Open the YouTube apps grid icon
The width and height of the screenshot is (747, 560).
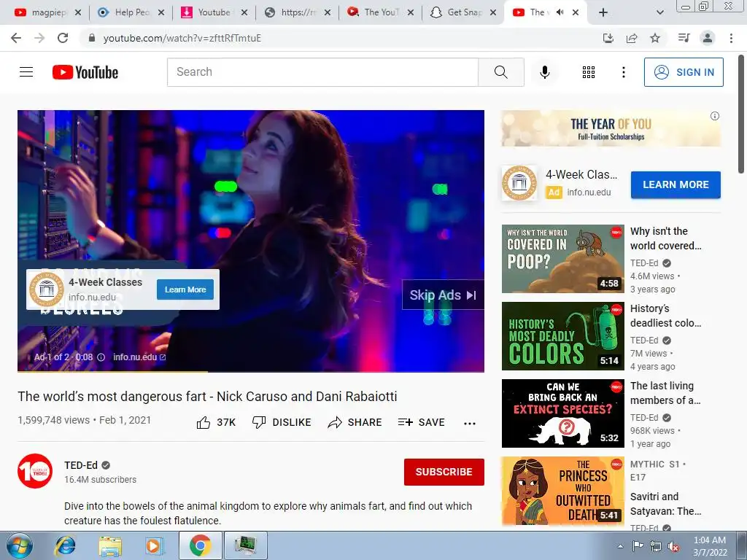click(589, 72)
